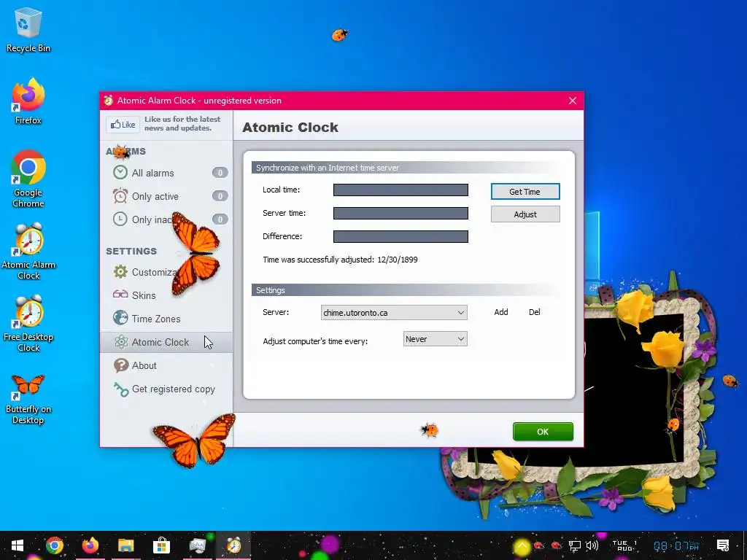Open the Atomic Alarm Clock desktop shortcut
747x560 pixels.
28,252
